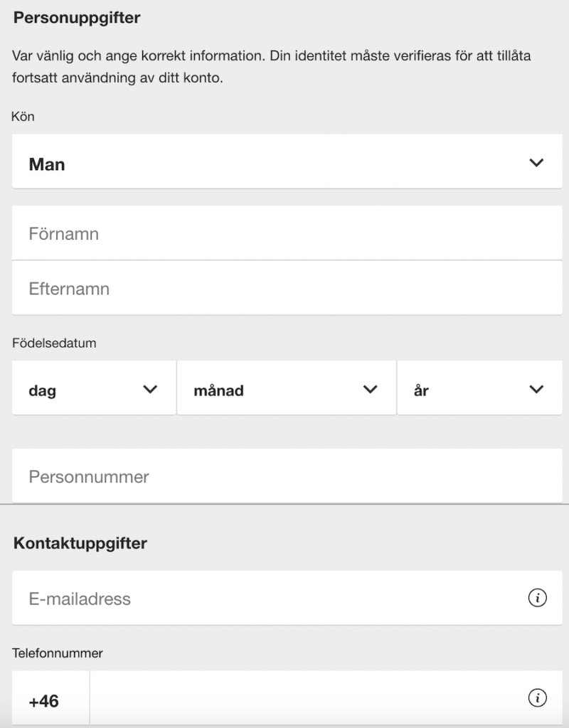Click the Personuppgifter heading
The image size is (569, 728).
point(77,18)
